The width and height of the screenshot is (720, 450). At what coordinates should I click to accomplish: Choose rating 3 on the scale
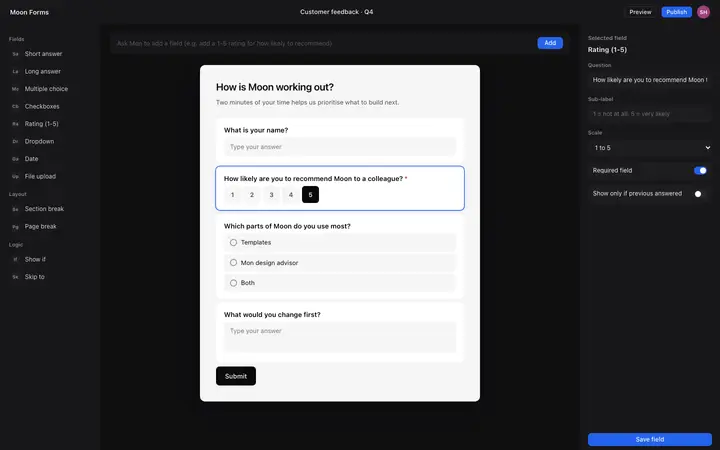point(271,195)
